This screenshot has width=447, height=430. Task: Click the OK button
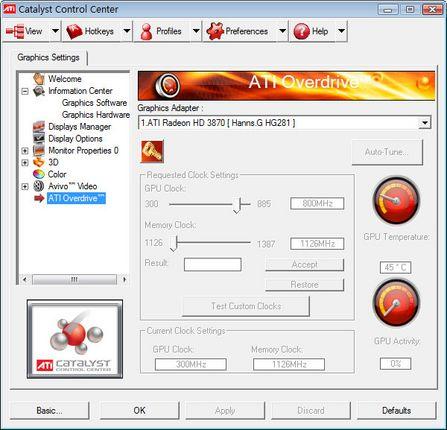click(139, 410)
